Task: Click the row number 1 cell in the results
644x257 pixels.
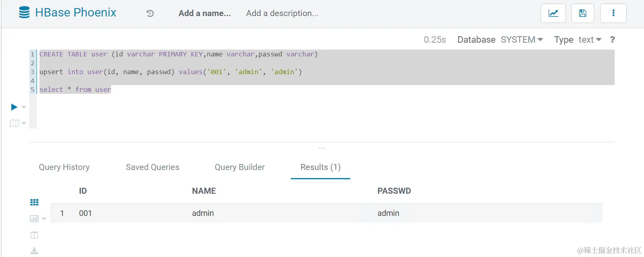Action: point(62,213)
